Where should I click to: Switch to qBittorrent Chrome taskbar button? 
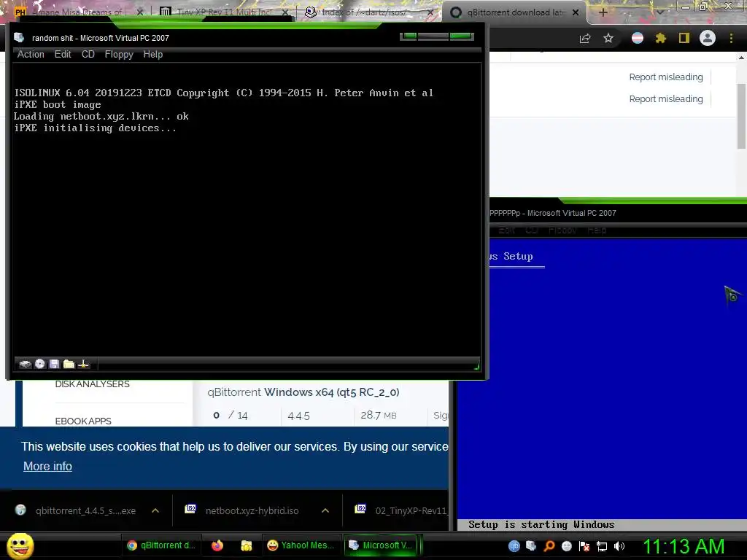161,545
